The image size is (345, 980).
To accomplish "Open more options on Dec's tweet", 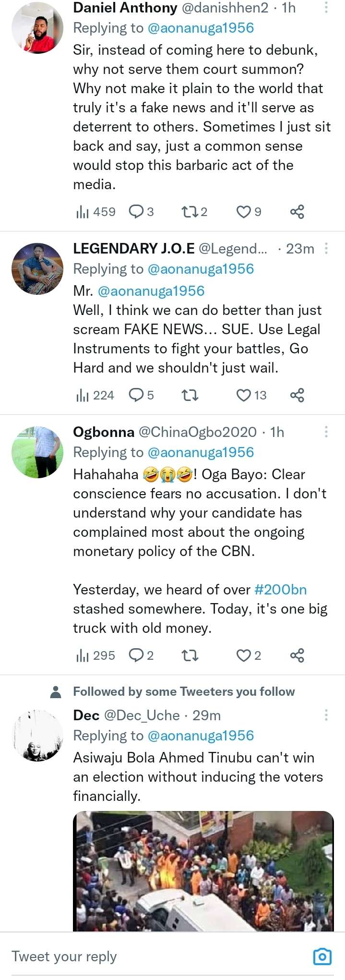I will [x=326, y=715].
